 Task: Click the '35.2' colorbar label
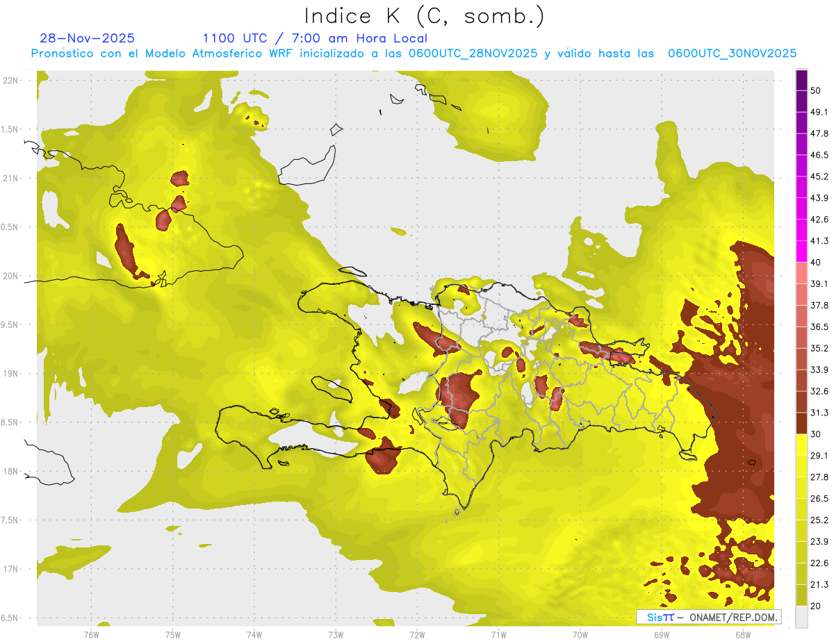pyautogui.click(x=819, y=348)
